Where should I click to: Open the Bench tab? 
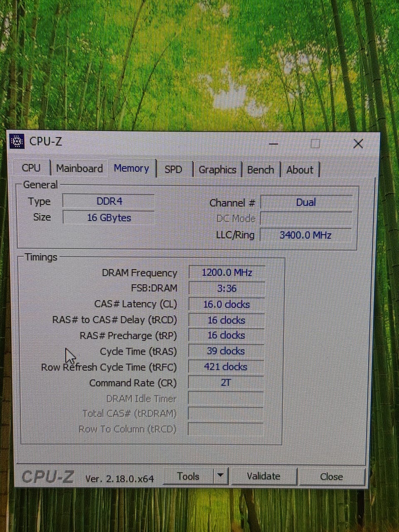pyautogui.click(x=261, y=170)
